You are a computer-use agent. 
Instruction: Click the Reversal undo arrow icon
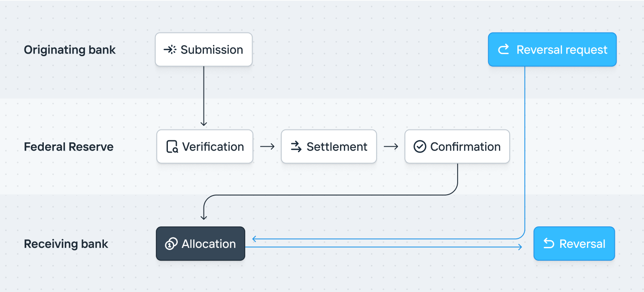[x=549, y=244]
